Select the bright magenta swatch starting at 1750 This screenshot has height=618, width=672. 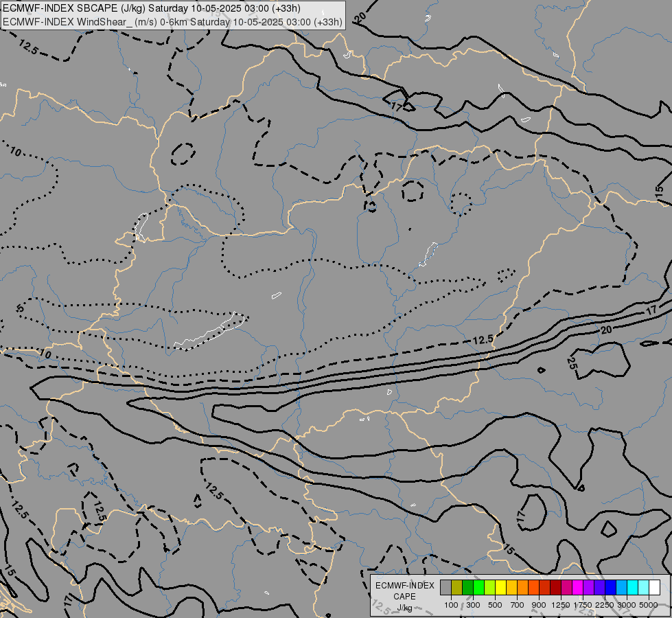[x=577, y=587]
